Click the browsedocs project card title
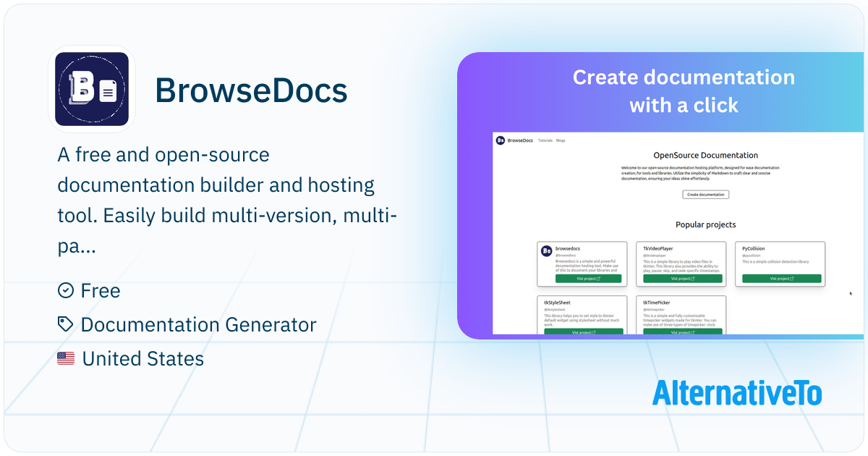 point(567,248)
